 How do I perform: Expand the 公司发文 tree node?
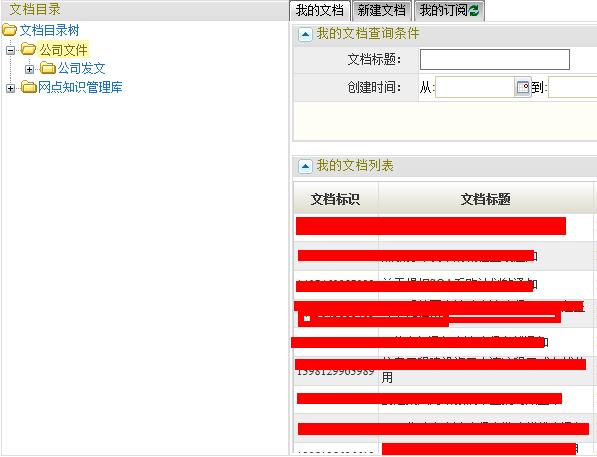coord(29,69)
